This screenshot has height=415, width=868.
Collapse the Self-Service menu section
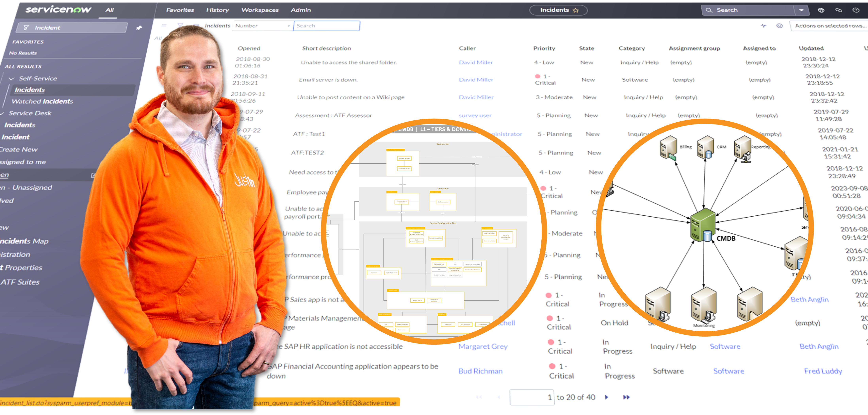click(12, 78)
